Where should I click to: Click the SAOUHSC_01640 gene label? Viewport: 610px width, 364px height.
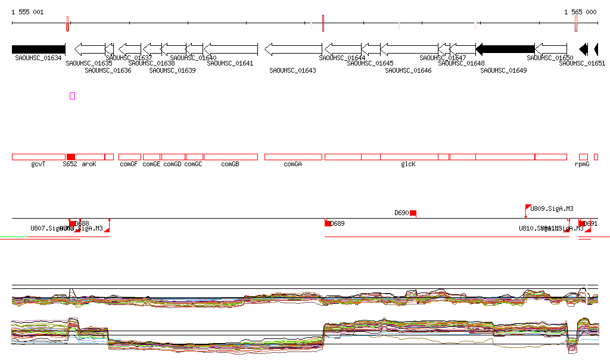tap(194, 58)
